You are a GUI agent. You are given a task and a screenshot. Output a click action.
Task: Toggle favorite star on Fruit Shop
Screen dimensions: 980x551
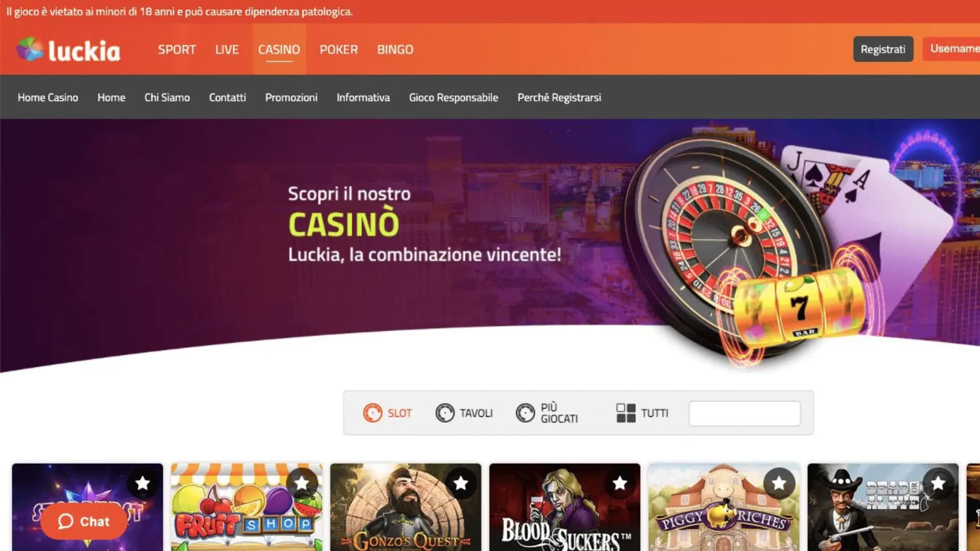[302, 483]
